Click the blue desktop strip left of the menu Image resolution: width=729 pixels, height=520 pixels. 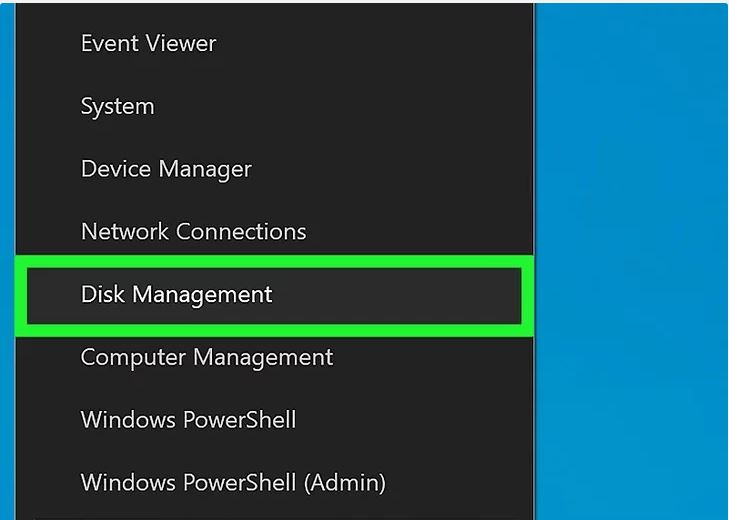pyautogui.click(x=7, y=260)
